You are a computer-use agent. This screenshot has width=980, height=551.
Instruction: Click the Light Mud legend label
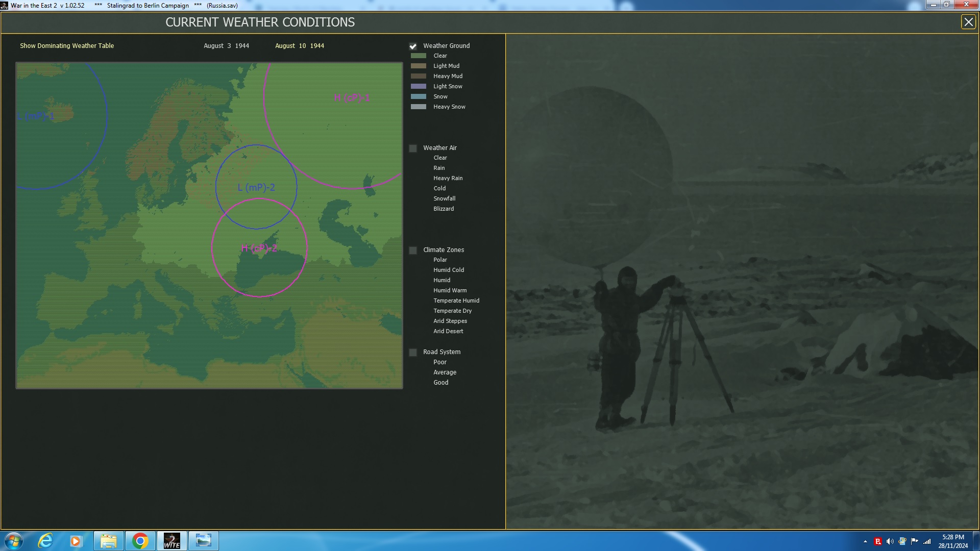[447, 66]
